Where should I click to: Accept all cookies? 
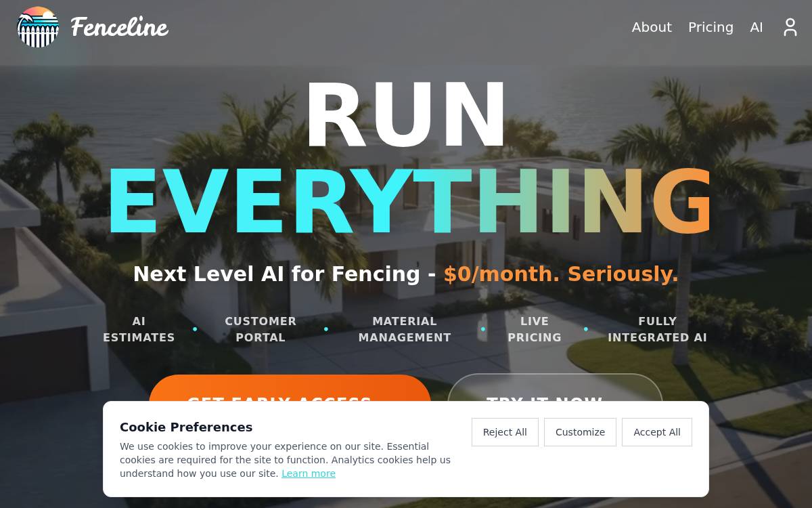pyautogui.click(x=657, y=432)
